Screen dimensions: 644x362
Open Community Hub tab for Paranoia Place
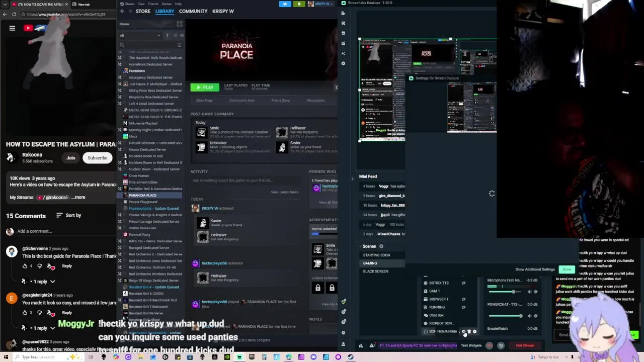tap(242, 100)
